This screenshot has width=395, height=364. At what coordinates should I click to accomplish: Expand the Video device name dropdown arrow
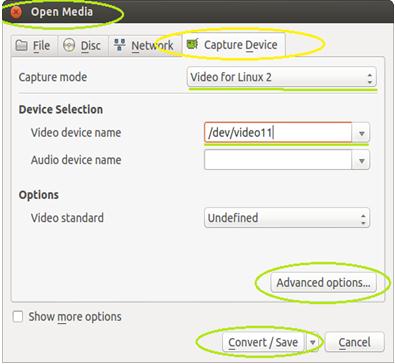pos(361,133)
